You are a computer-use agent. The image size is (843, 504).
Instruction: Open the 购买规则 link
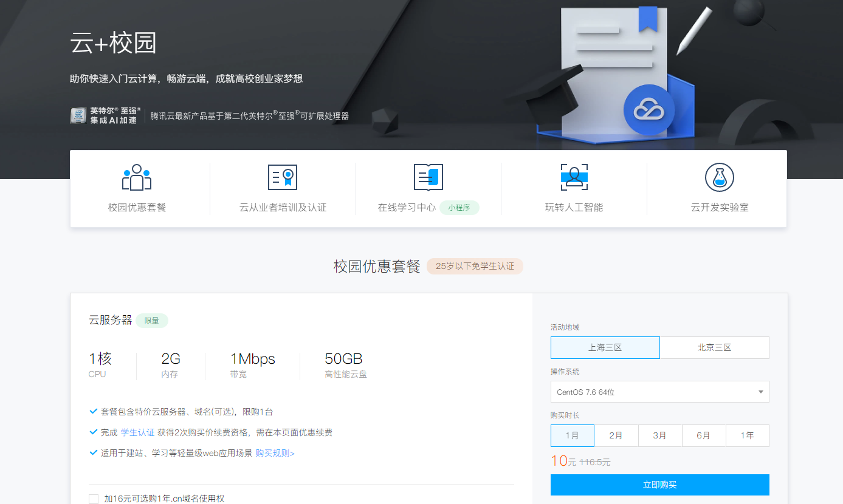tap(275, 453)
